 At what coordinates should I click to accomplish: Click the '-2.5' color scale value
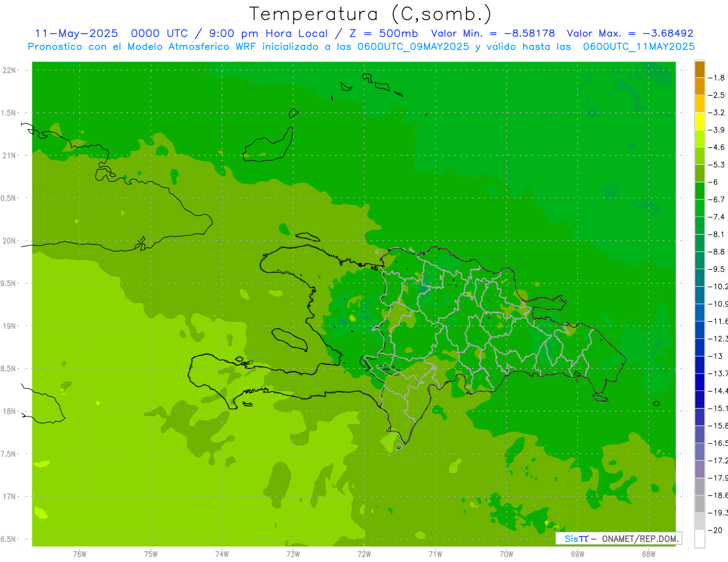pyautogui.click(x=716, y=95)
